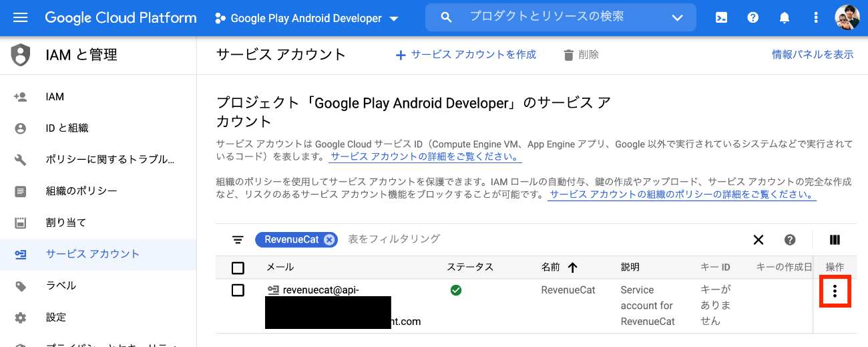Click the sort ascending arrow on 名前
Screen dimensions: 868x347
coord(572,267)
